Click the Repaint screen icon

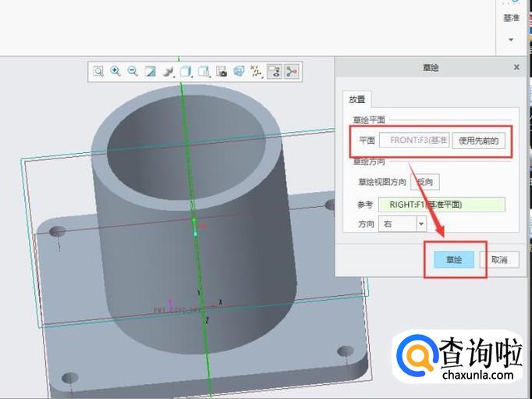pyautogui.click(x=151, y=72)
